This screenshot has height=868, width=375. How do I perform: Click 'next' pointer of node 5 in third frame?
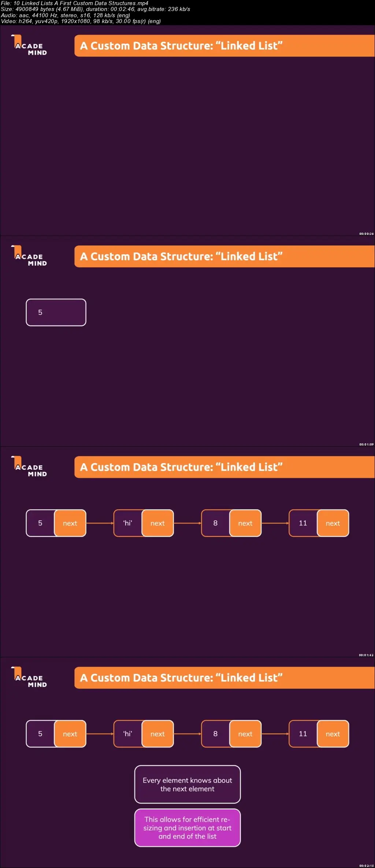pyautogui.click(x=70, y=523)
